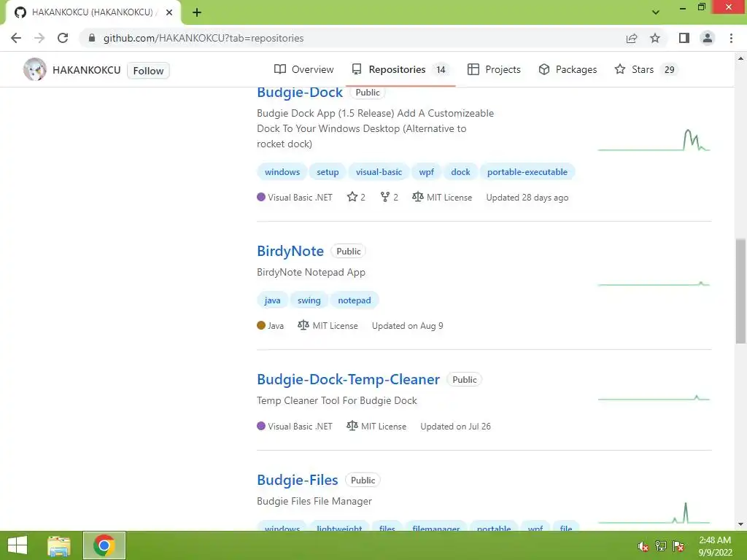Click the Budgie-Files activity sparkline graph

[654, 513]
